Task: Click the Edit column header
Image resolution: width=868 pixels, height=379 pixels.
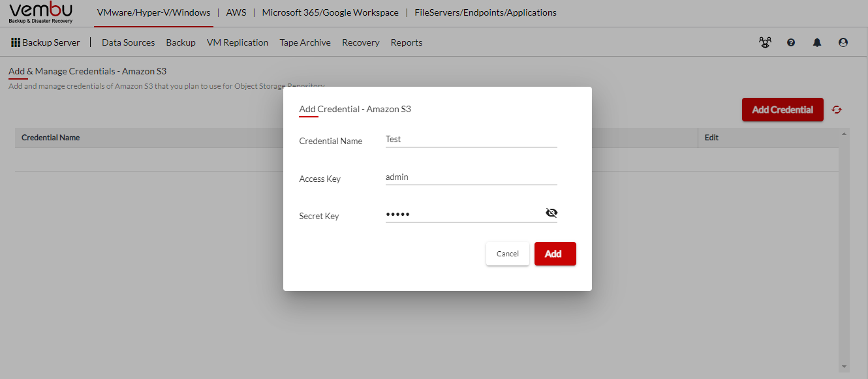Action: coord(711,138)
